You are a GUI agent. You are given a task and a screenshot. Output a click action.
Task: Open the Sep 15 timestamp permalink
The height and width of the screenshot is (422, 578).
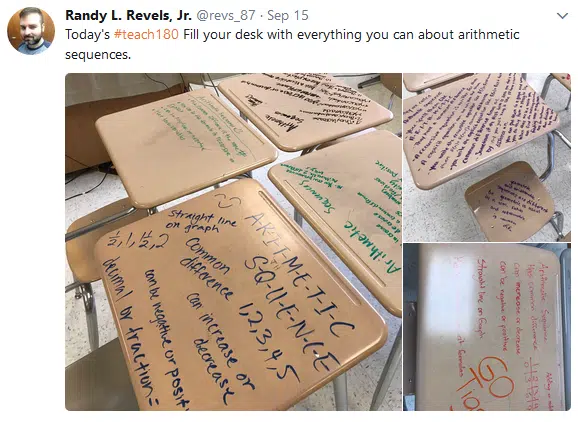tap(288, 15)
